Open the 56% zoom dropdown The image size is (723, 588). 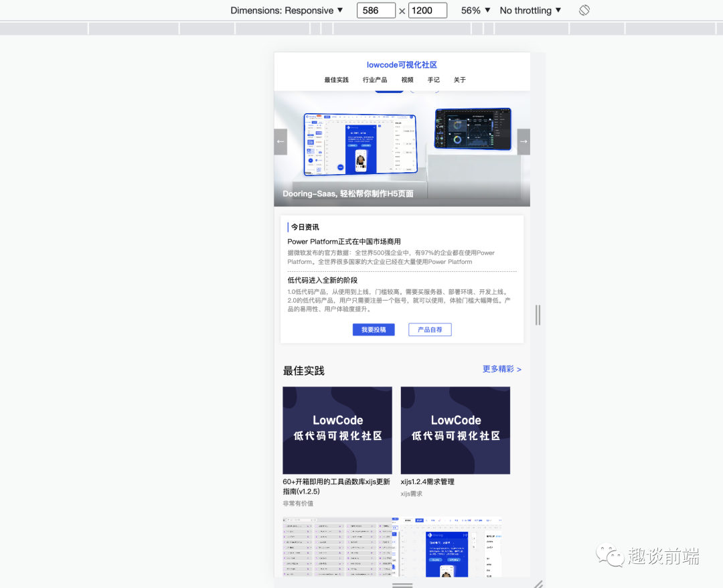click(x=475, y=10)
